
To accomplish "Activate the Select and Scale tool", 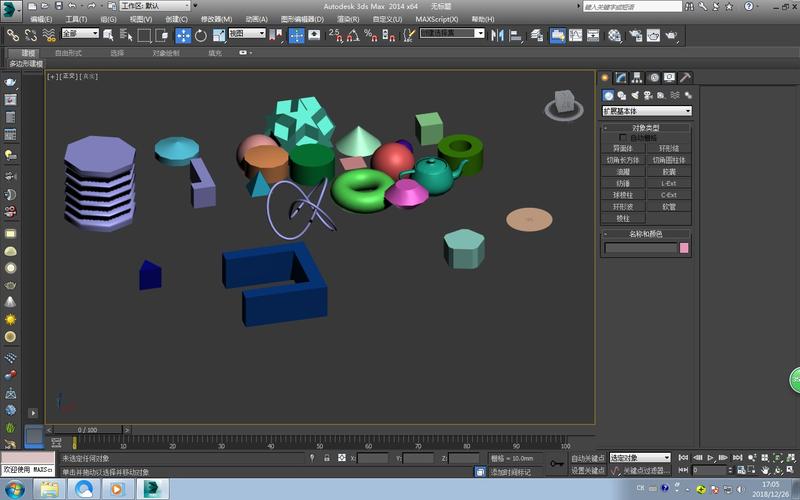I will point(219,35).
